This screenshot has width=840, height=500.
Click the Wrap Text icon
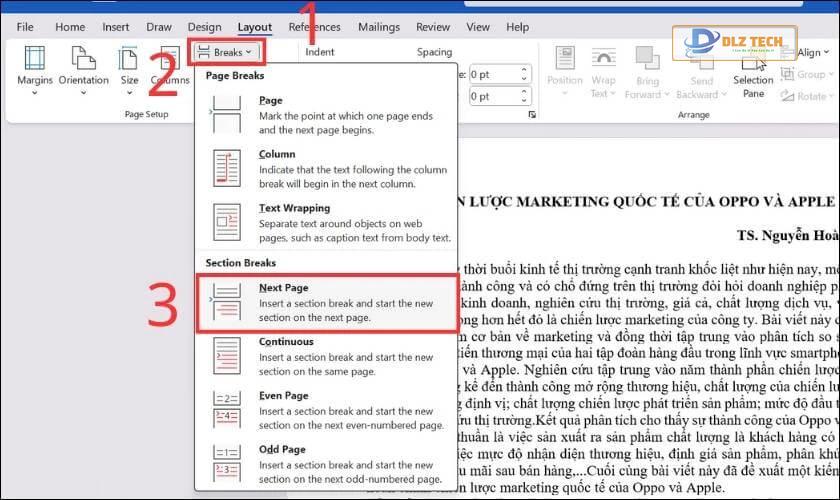point(603,58)
